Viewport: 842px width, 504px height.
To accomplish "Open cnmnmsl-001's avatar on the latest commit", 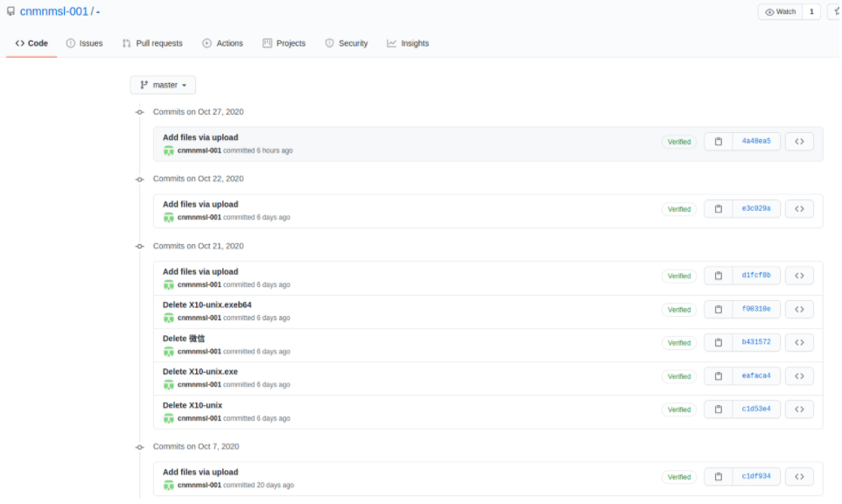I will 170,150.
